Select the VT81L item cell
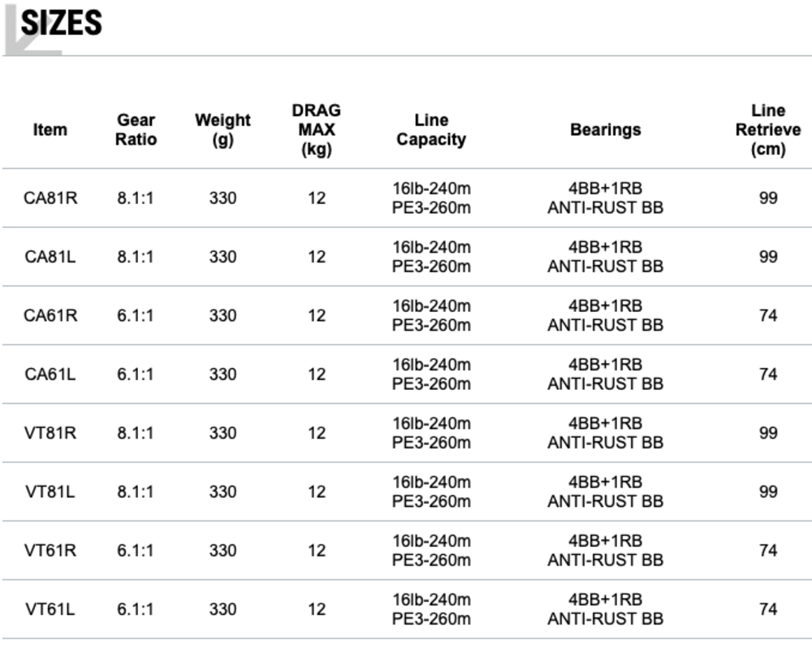The width and height of the screenshot is (812, 645). point(50,491)
